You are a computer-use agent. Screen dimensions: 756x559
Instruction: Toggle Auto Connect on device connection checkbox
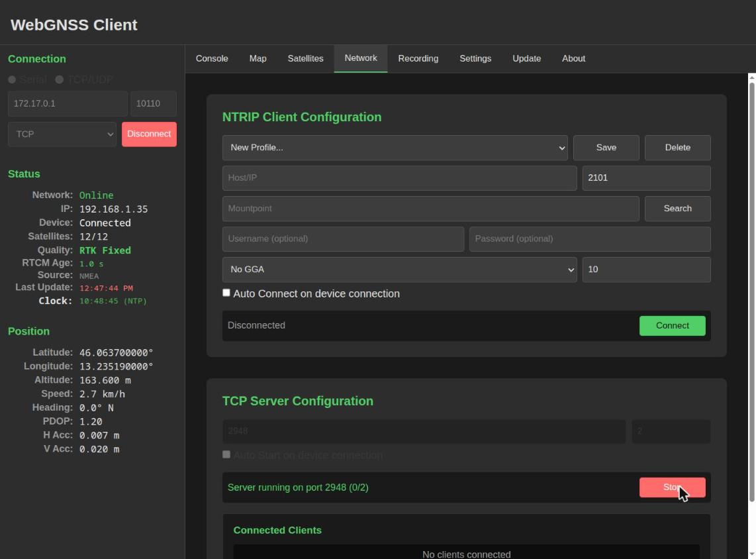226,293
